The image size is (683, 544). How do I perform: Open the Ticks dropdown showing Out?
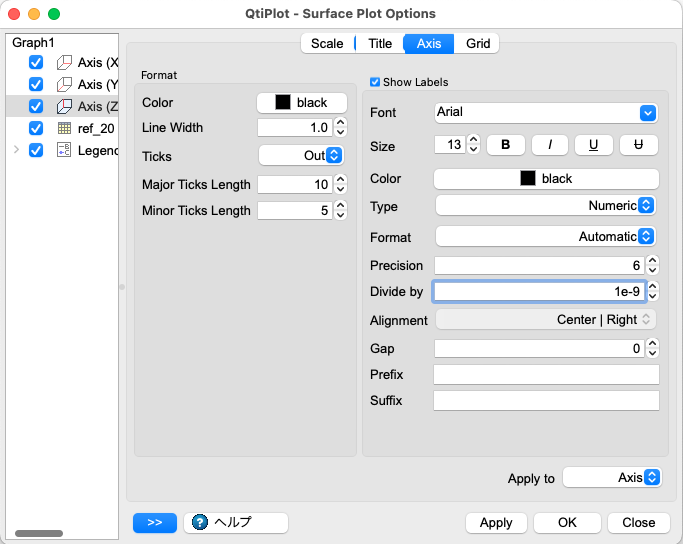(301, 155)
